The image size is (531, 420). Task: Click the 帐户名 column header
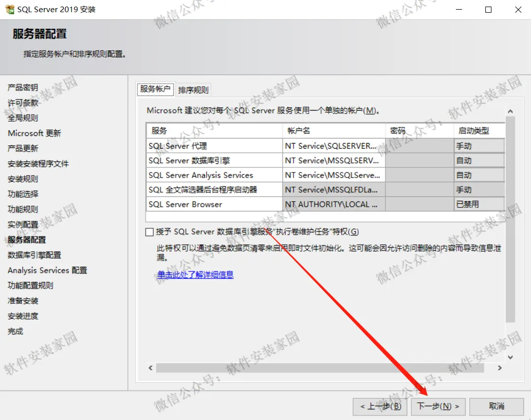[334, 131]
